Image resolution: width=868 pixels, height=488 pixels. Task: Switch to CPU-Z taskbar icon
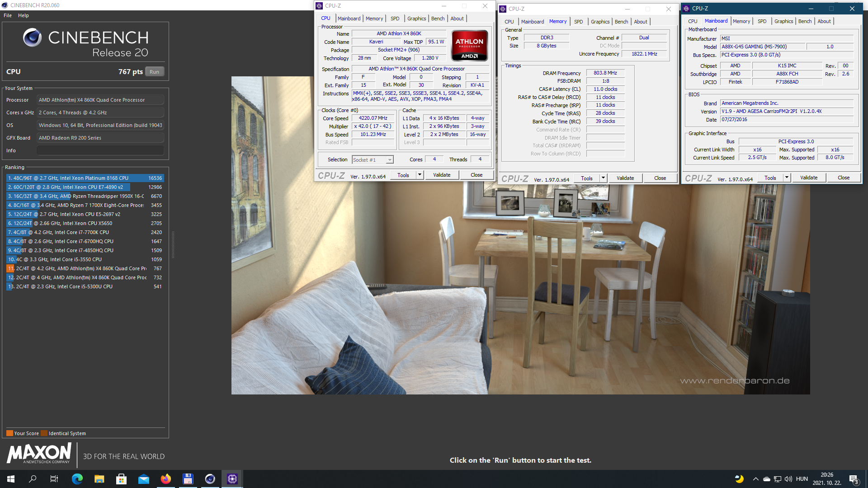point(232,479)
